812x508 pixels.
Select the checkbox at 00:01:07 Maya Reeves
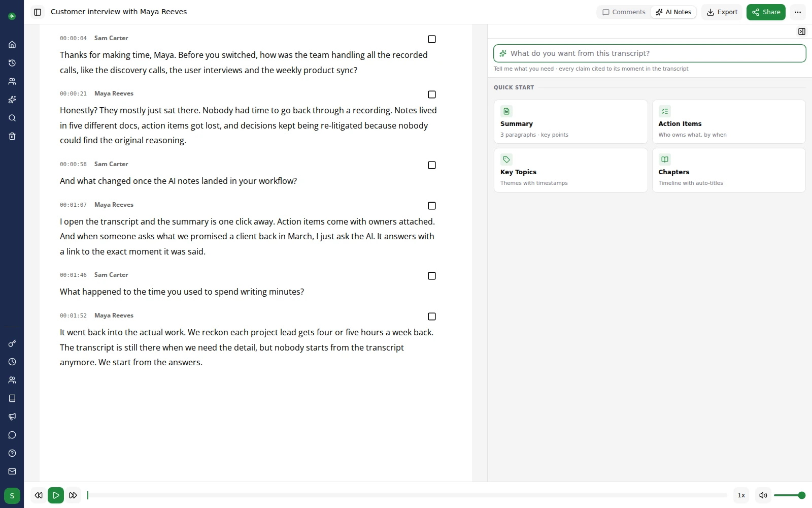432,206
